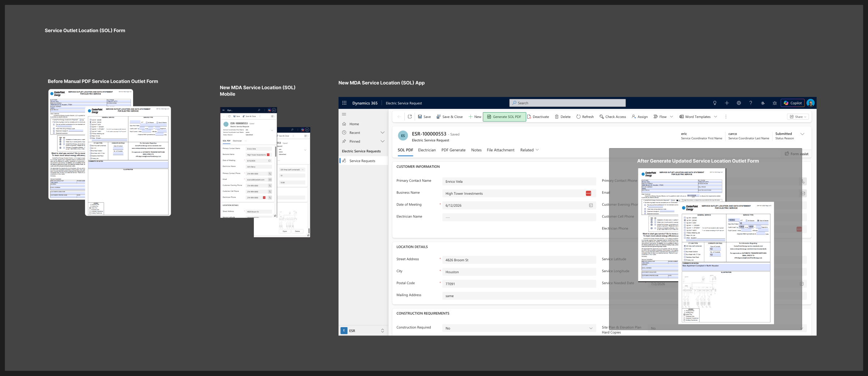The height and width of the screenshot is (376, 868).
Task: Open the Flow dropdown arrow
Action: pos(671,117)
